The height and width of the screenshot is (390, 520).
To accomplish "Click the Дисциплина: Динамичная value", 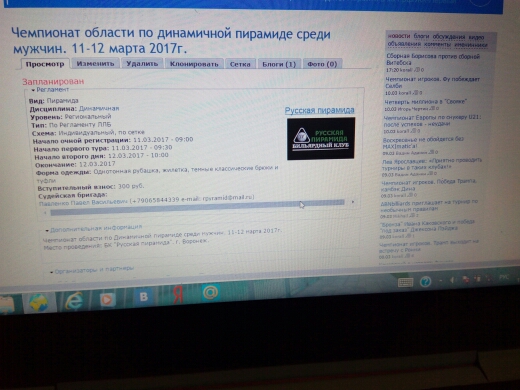I will 99,108.
